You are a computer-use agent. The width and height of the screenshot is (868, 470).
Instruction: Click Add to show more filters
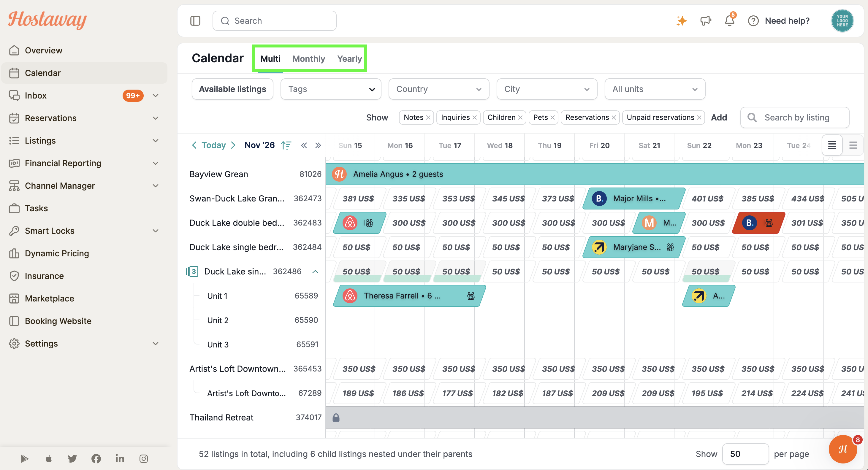(x=719, y=117)
